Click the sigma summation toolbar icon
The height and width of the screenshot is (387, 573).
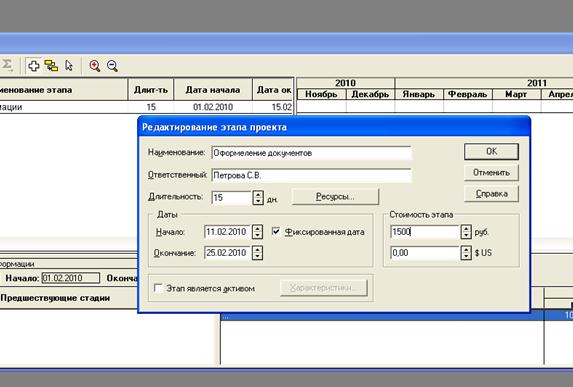(x=7, y=65)
